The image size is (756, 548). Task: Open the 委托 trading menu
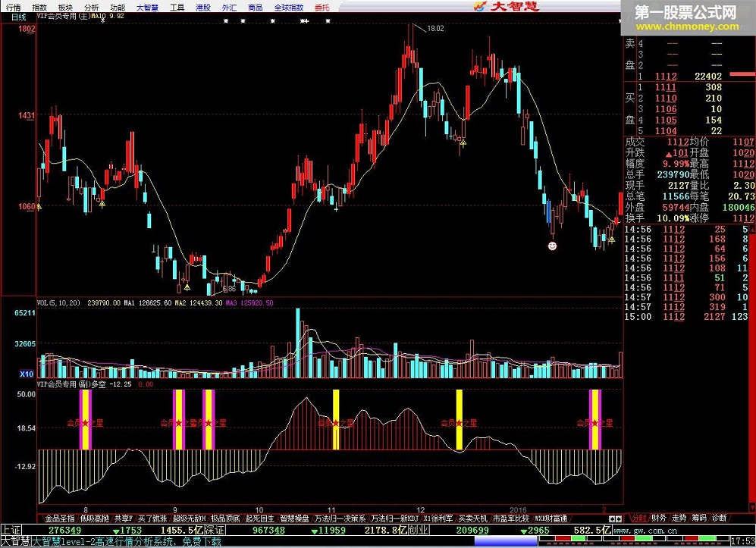(322, 8)
